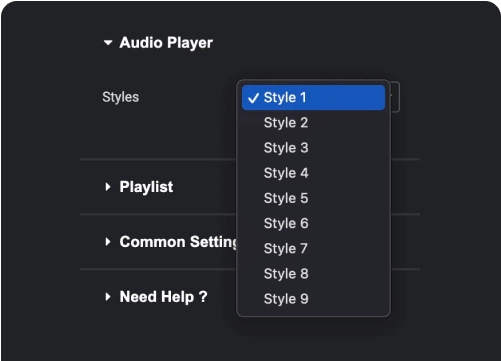
Task: Choose the Style 8 entry
Action: [x=313, y=274]
